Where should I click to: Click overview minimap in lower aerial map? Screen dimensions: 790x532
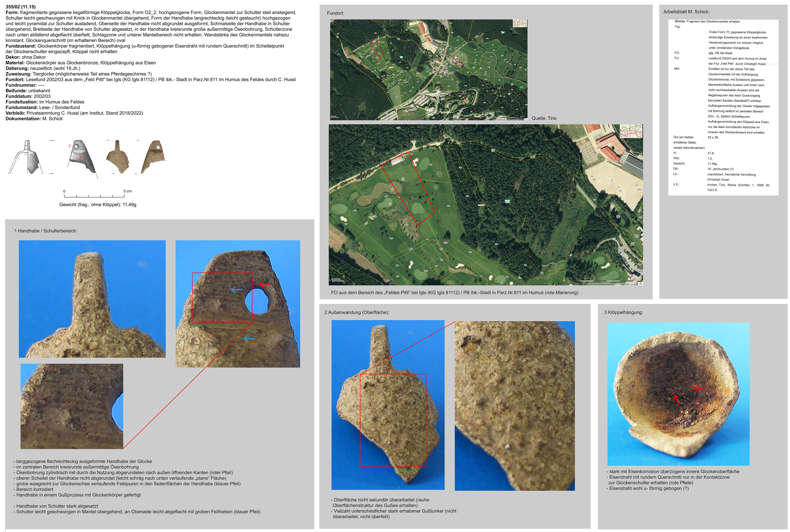(631, 131)
